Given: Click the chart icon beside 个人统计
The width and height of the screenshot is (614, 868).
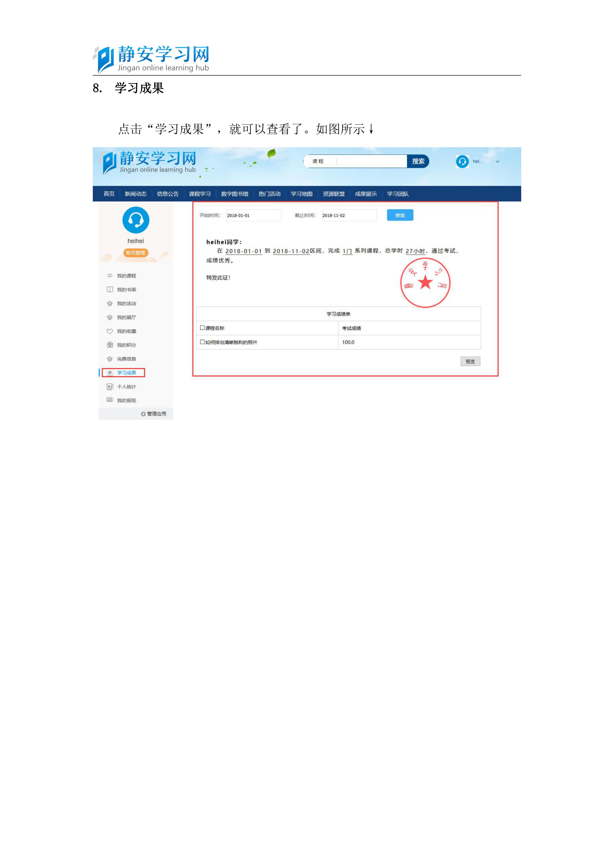Looking at the screenshot, I should point(110,386).
